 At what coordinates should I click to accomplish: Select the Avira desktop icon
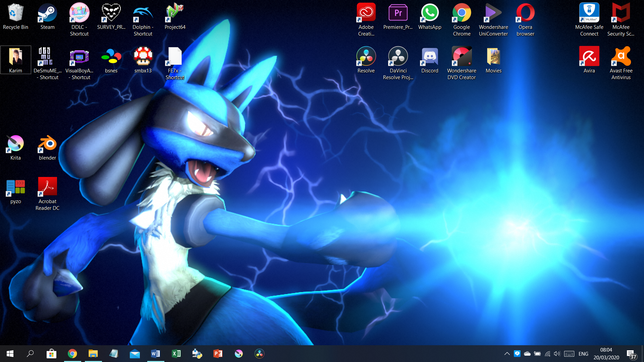point(589,60)
